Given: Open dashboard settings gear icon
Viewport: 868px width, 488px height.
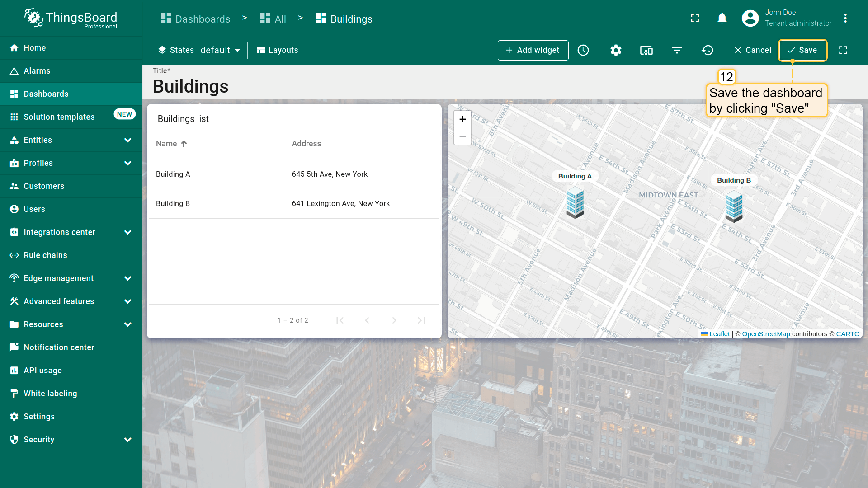Looking at the screenshot, I should 616,50.
